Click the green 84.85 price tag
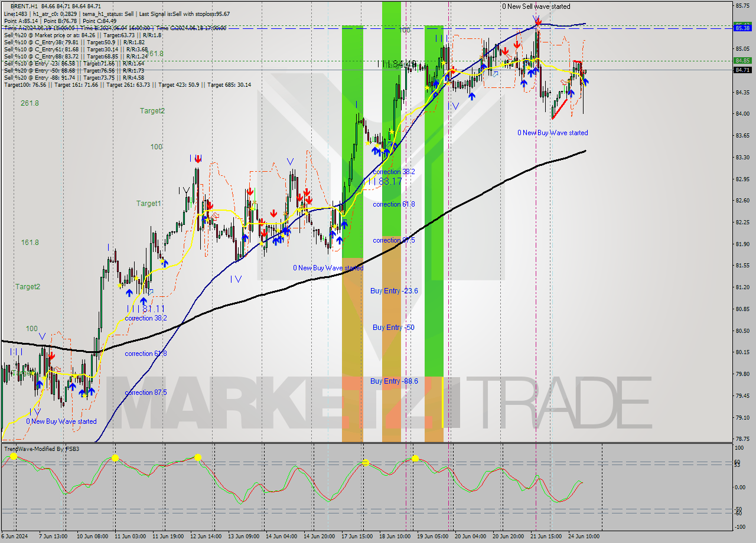The height and width of the screenshot is (543, 756). click(742, 60)
